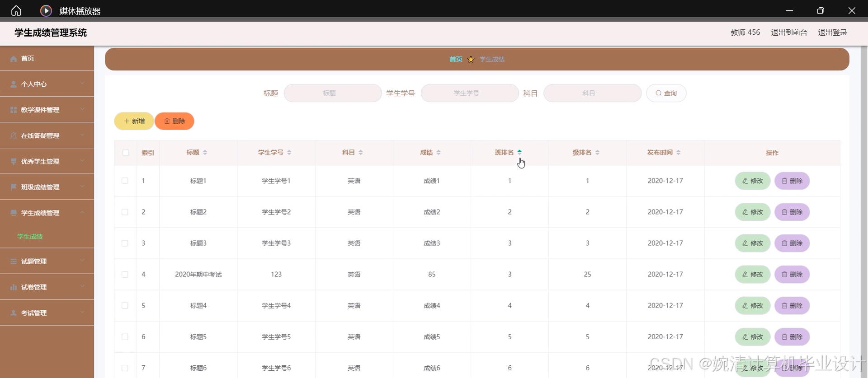Check the box for row 标题1

(125, 181)
